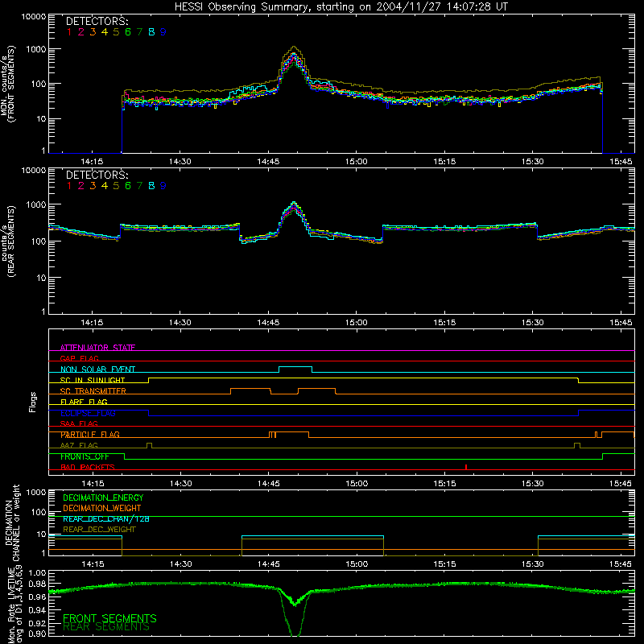Click the DECIMATION_WEIGHT legend entry
Image resolution: width=644 pixels, height=644 pixels.
pyautogui.click(x=102, y=508)
